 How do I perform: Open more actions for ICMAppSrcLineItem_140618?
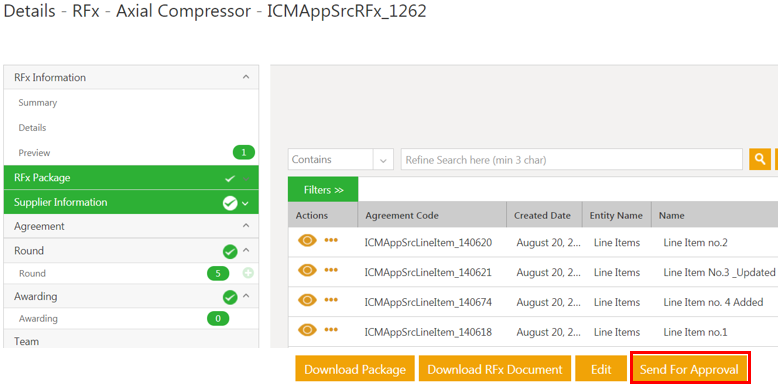point(331,330)
